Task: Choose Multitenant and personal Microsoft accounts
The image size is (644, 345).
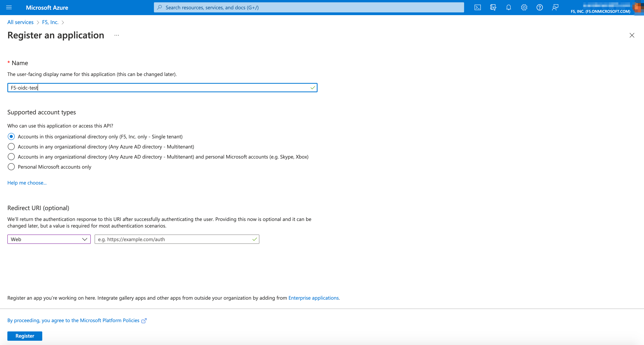Action: pos(11,157)
